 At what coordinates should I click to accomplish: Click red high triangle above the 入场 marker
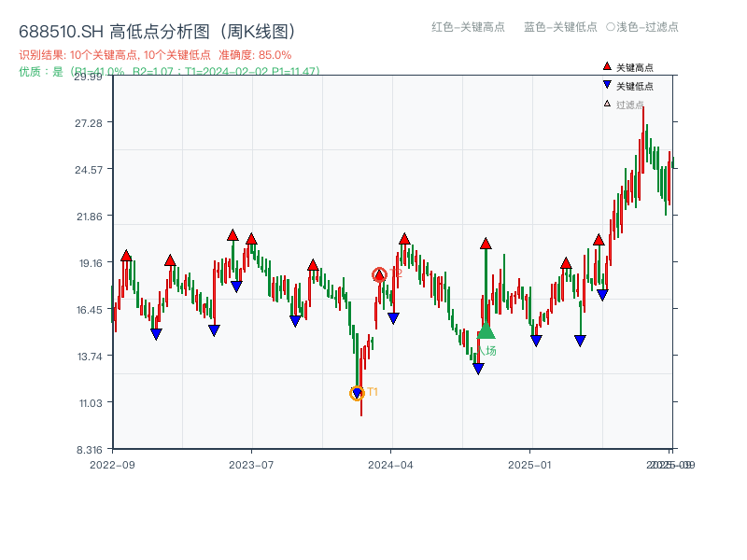click(486, 244)
